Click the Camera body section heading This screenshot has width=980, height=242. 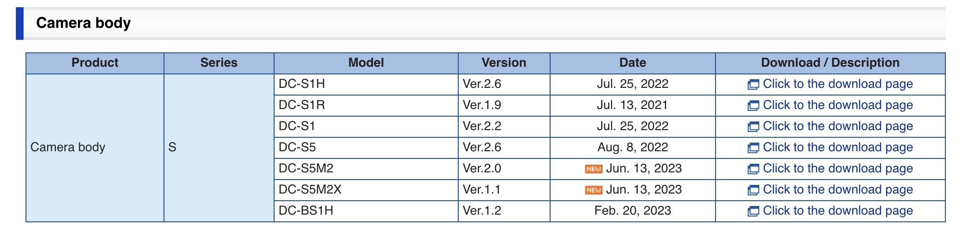[84, 23]
